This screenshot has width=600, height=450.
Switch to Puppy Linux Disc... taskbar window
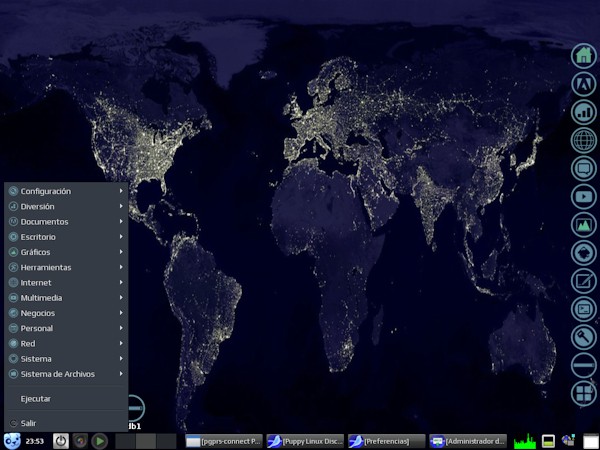[x=305, y=441]
